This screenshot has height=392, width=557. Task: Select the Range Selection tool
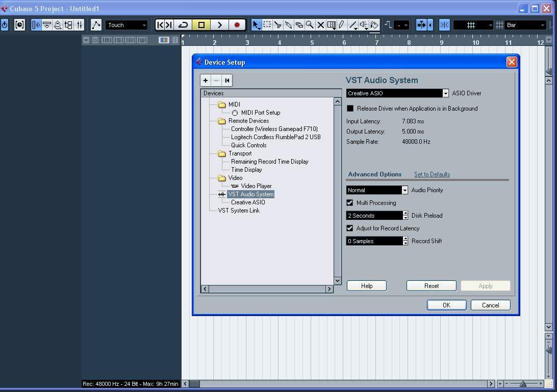pyautogui.click(x=267, y=25)
